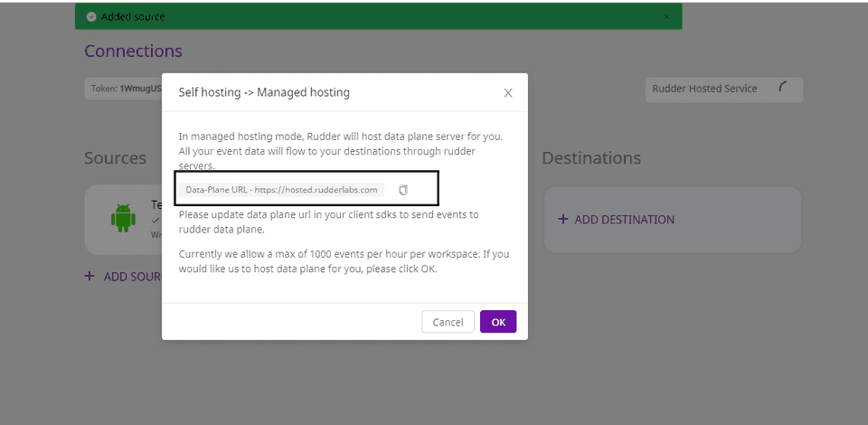Copy the Data-Plane URL with the clipboard icon
This screenshot has height=425, width=868.
coord(404,190)
